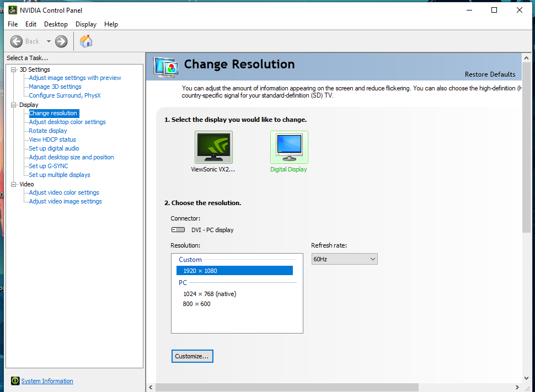Click the vertical scrollbar down arrow
The height and width of the screenshot is (392, 535).
(x=527, y=378)
